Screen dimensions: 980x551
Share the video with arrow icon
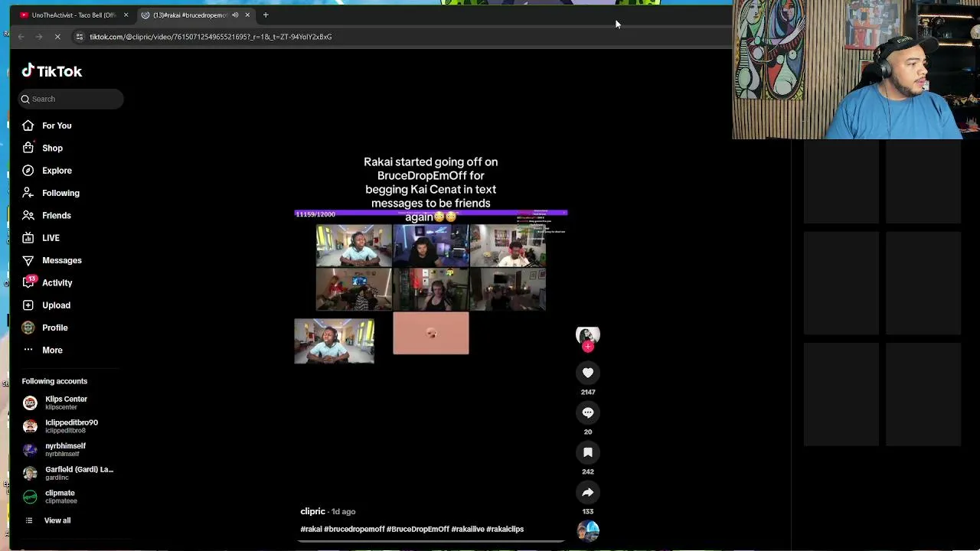(x=588, y=492)
